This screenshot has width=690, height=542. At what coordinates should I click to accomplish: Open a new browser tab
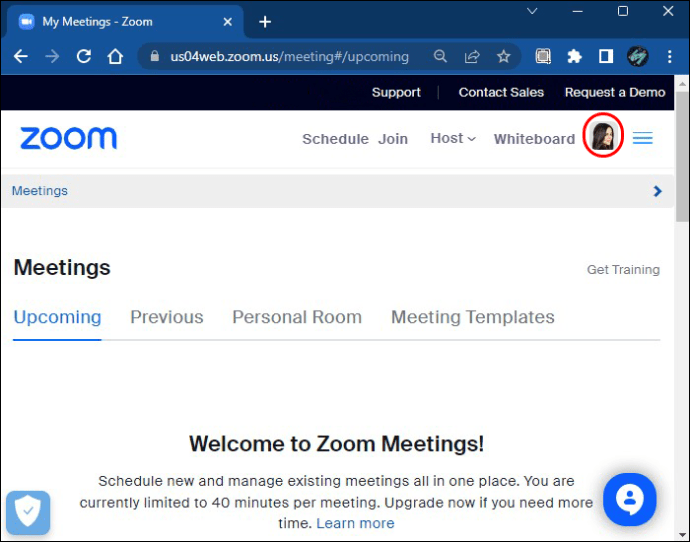(265, 22)
